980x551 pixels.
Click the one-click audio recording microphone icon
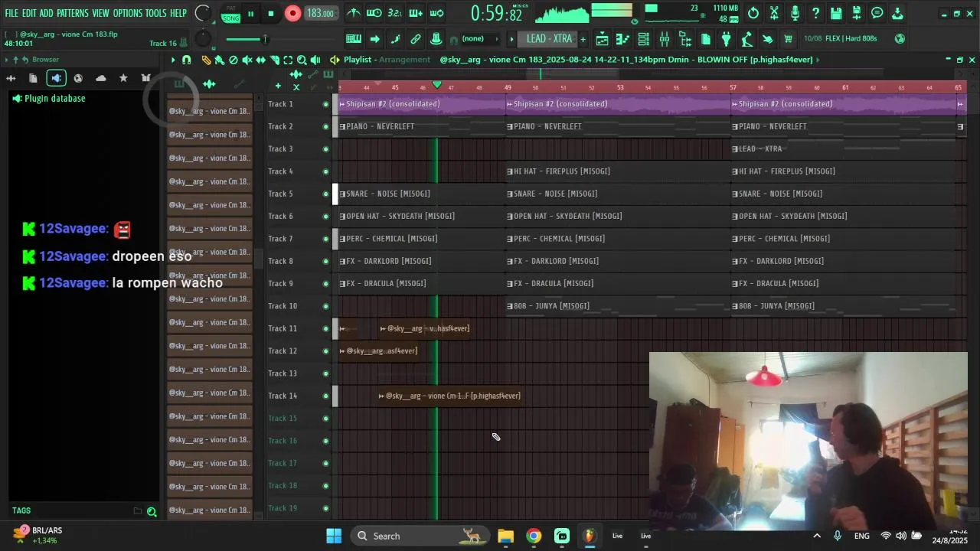tap(795, 13)
